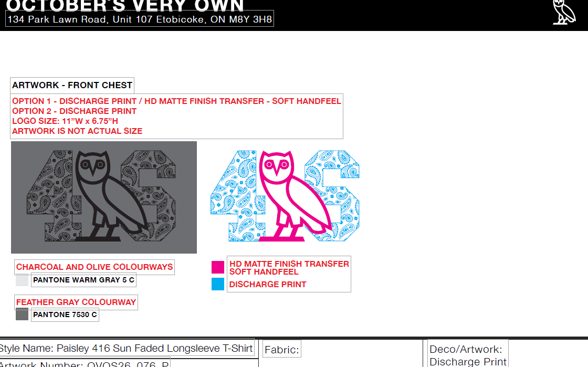Select the black owl on gray artwork

tap(111, 196)
